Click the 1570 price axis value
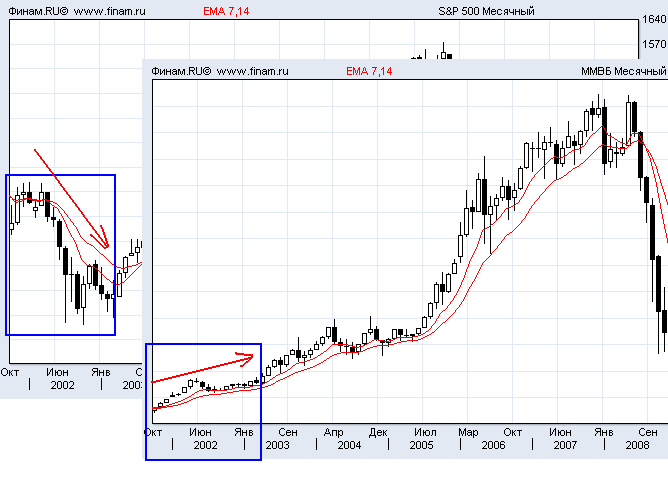This screenshot has height=479, width=668. (654, 44)
